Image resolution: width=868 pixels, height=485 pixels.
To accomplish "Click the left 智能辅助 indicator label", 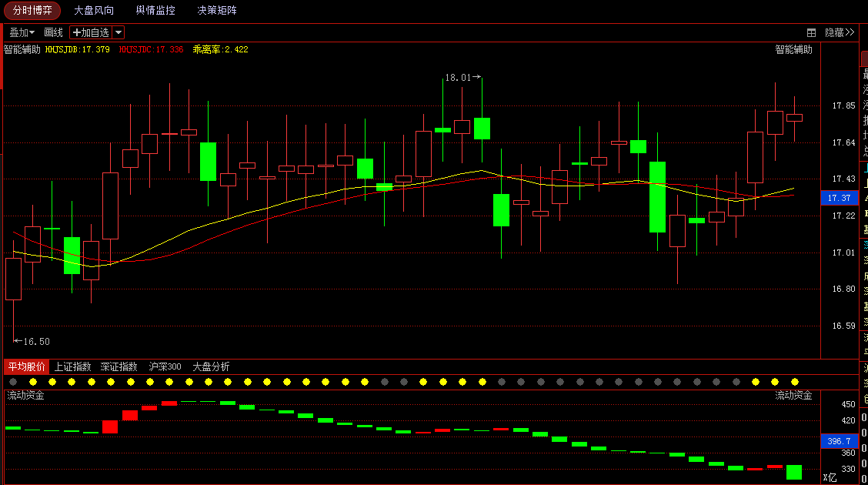I will pos(22,49).
